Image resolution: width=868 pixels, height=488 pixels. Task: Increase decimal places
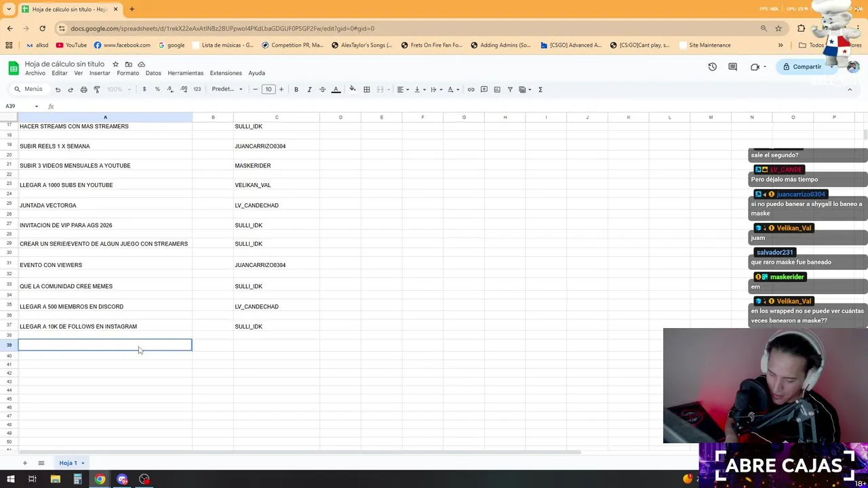coord(184,89)
